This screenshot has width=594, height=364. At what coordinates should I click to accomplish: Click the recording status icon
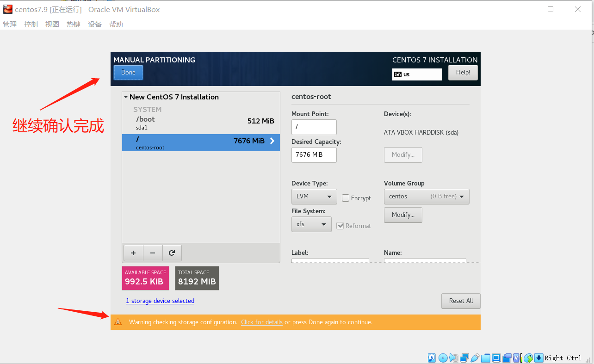507,358
